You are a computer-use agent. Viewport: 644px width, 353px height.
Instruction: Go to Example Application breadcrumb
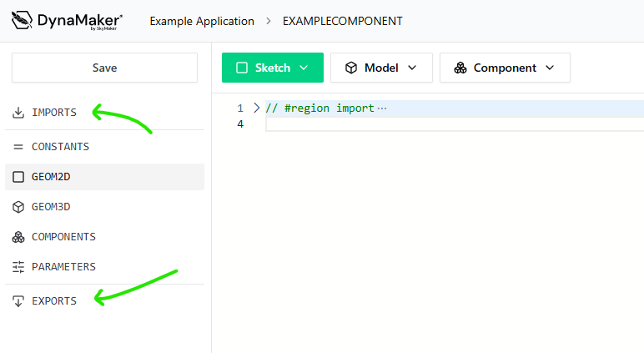202,21
